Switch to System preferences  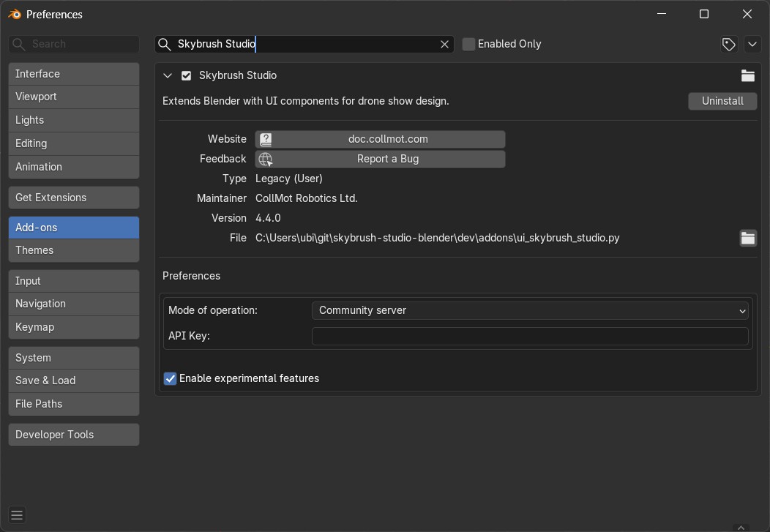74,358
